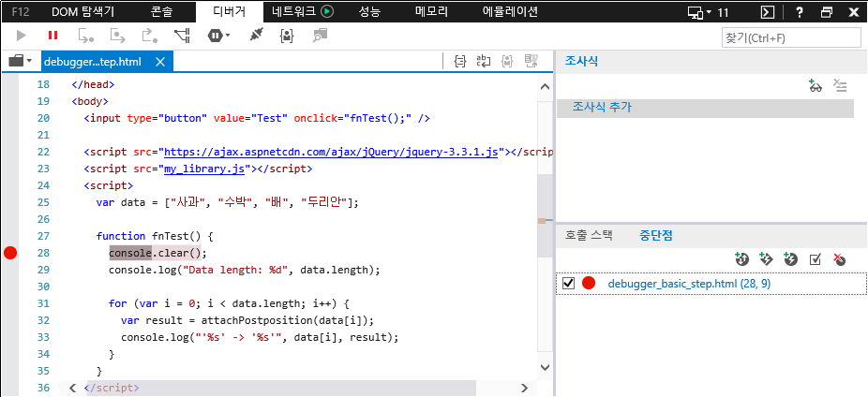Toggle the Debug just my code icon
The width and height of the screenshot is (868, 397).
pyautogui.click(x=287, y=36)
